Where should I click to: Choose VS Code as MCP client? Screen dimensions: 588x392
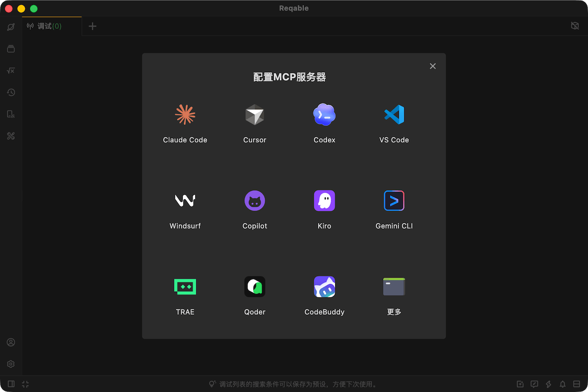394,124
